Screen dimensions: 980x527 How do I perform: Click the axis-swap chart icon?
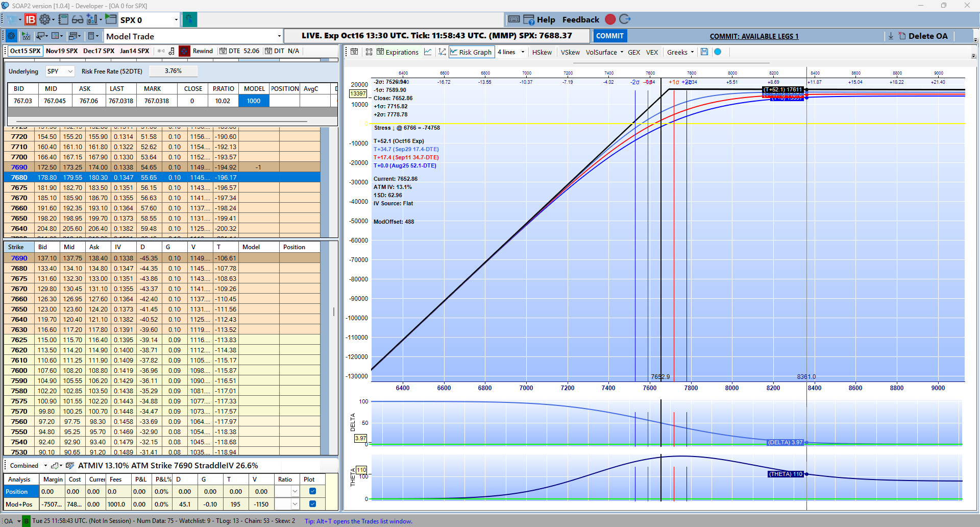442,52
